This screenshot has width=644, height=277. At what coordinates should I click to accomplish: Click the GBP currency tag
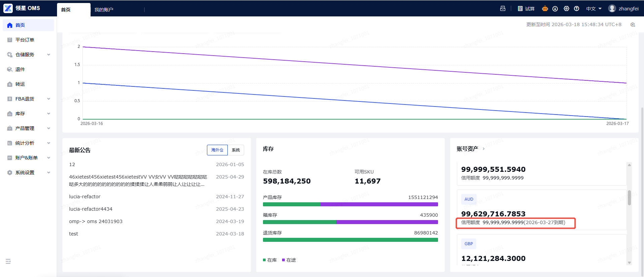point(469,244)
